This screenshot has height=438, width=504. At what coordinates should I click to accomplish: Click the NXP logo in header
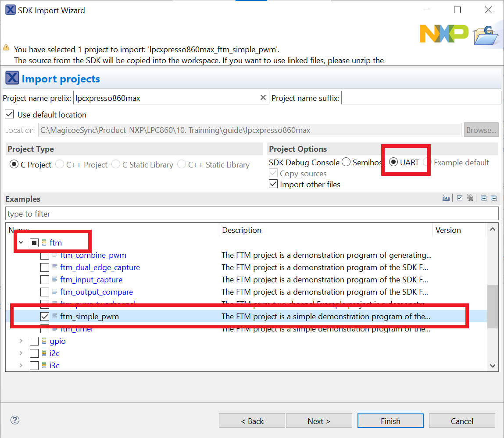point(443,34)
